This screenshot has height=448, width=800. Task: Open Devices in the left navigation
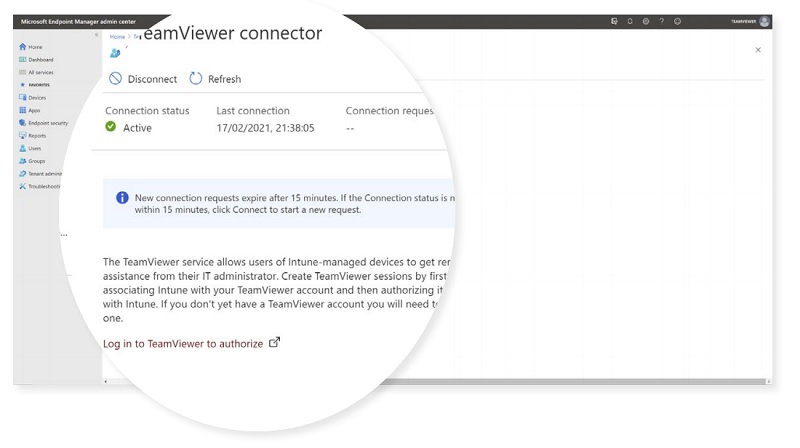click(32, 97)
